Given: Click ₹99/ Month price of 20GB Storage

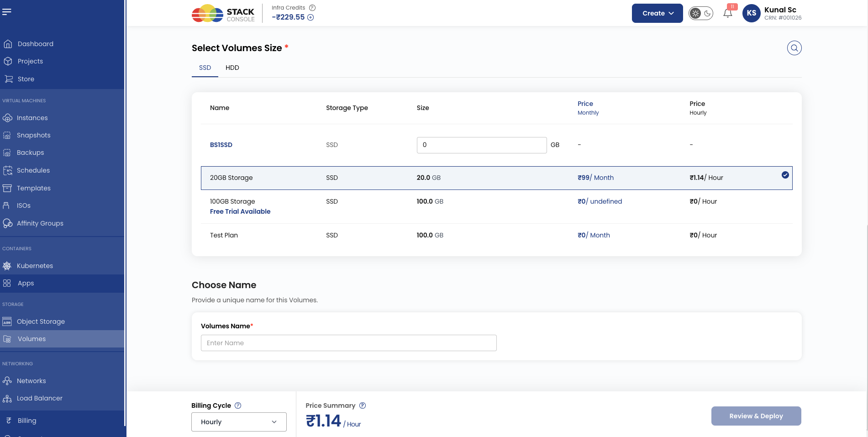Looking at the screenshot, I should [595, 178].
